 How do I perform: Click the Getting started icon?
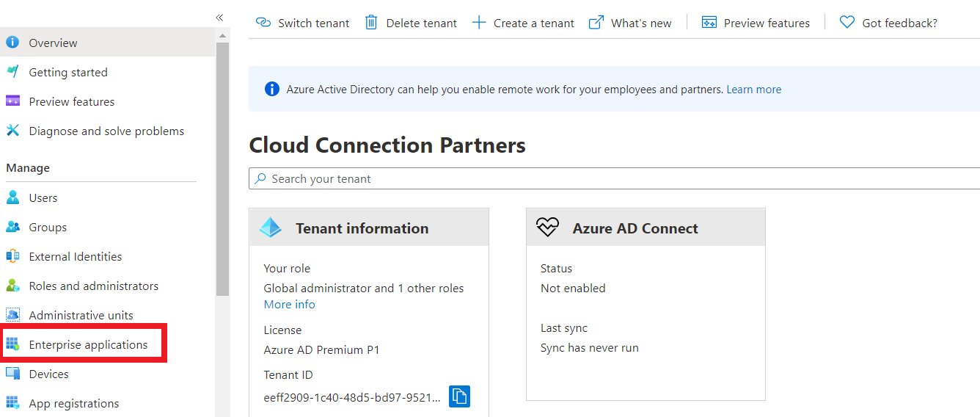[x=12, y=72]
